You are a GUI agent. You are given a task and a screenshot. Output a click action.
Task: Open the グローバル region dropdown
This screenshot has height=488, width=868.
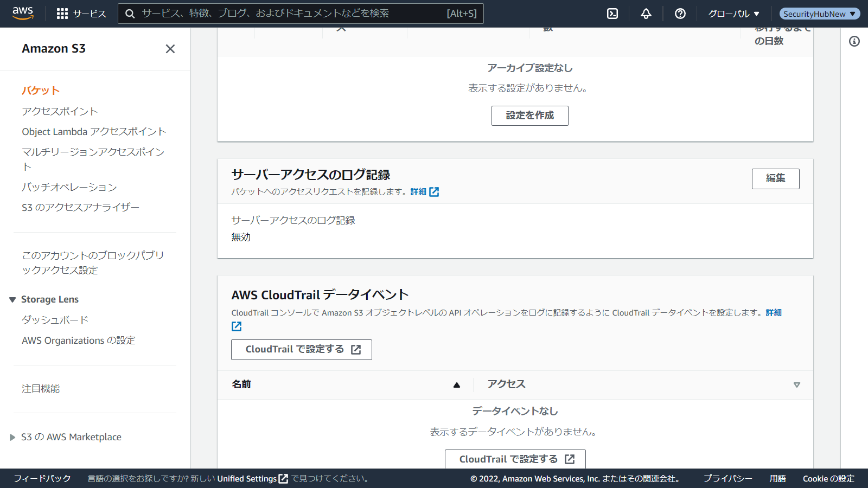click(733, 14)
